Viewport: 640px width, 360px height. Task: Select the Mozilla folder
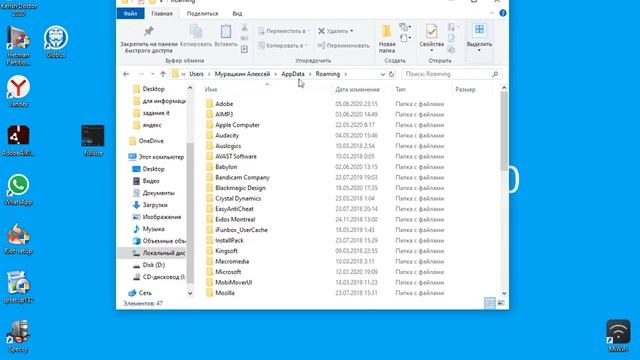225,293
